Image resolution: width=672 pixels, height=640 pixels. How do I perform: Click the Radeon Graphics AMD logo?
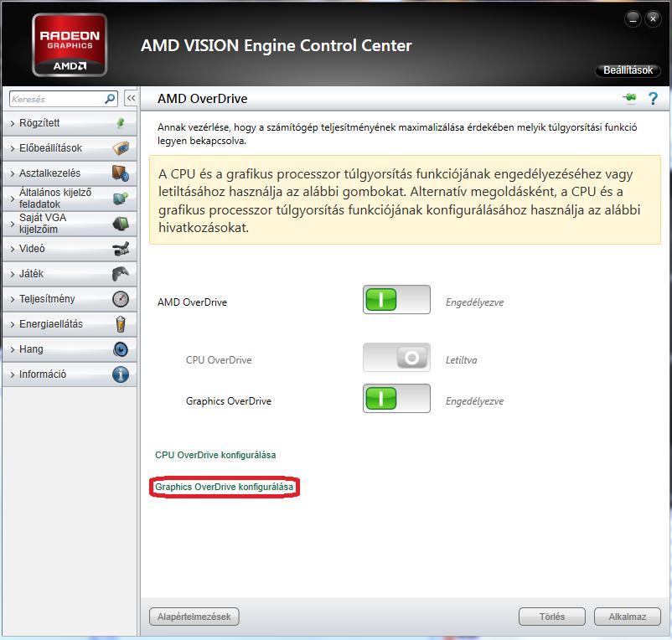click(70, 45)
